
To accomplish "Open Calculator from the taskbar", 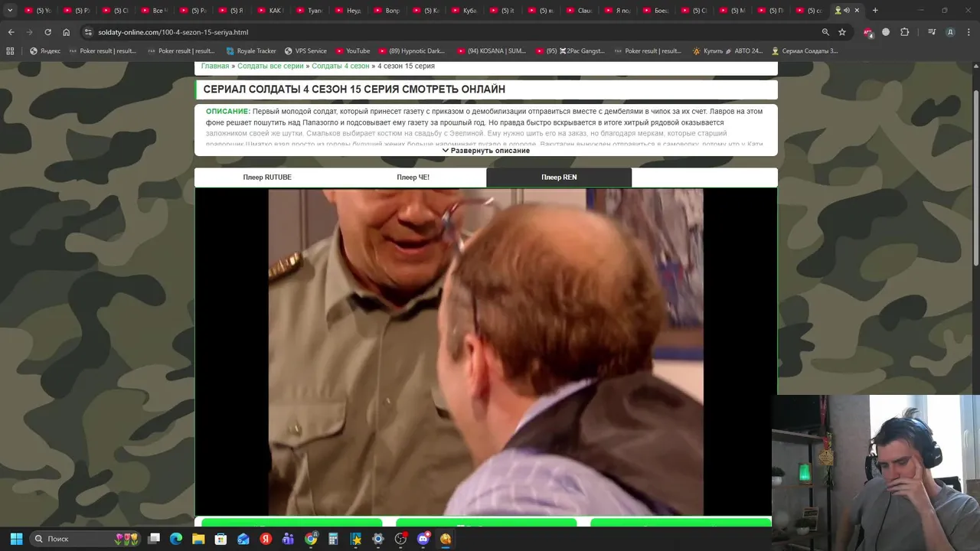I will [333, 539].
